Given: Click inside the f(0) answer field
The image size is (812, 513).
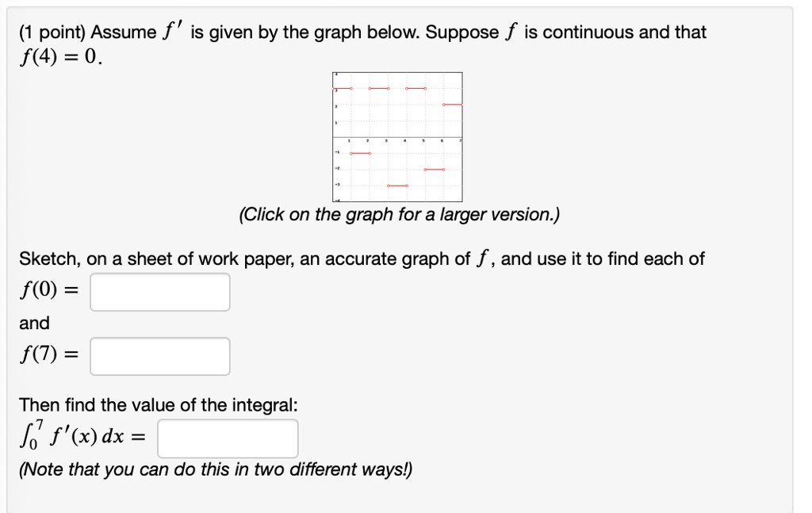Looking at the screenshot, I should (159, 292).
